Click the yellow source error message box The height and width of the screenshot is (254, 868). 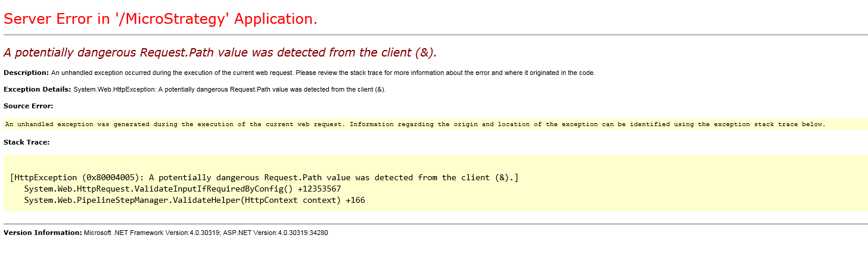coord(435,124)
